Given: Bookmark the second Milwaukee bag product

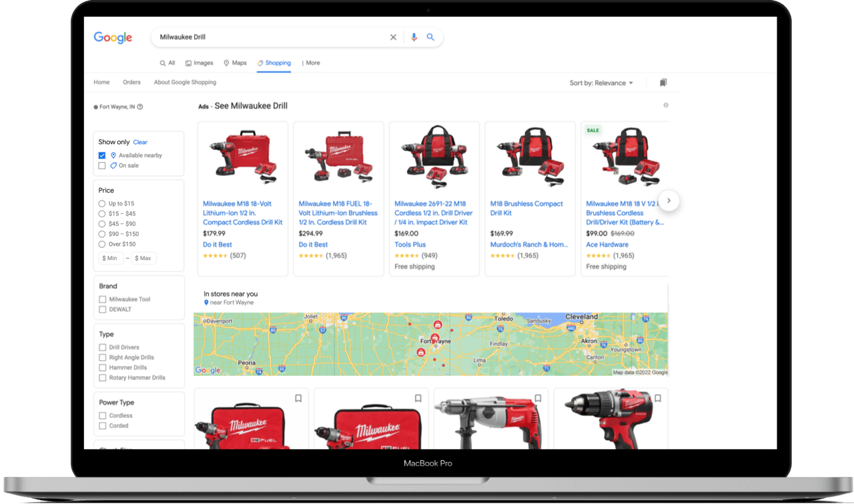Looking at the screenshot, I should 418,398.
